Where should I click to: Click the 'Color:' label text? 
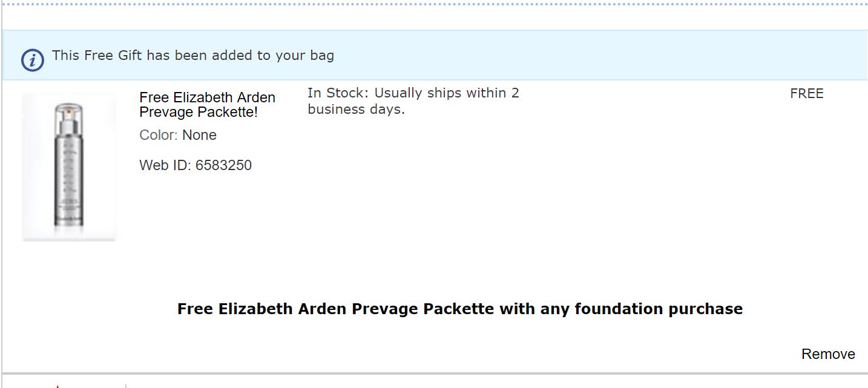click(159, 135)
